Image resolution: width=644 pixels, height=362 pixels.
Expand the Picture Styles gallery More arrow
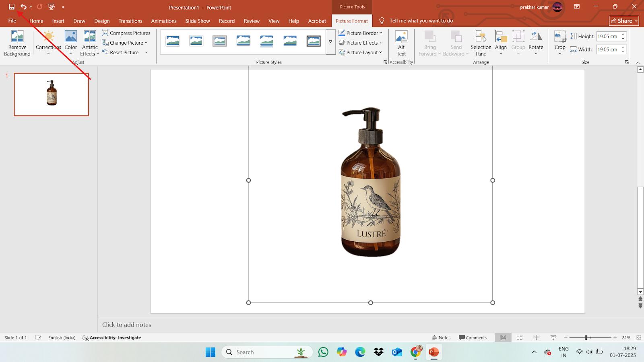coord(330,42)
